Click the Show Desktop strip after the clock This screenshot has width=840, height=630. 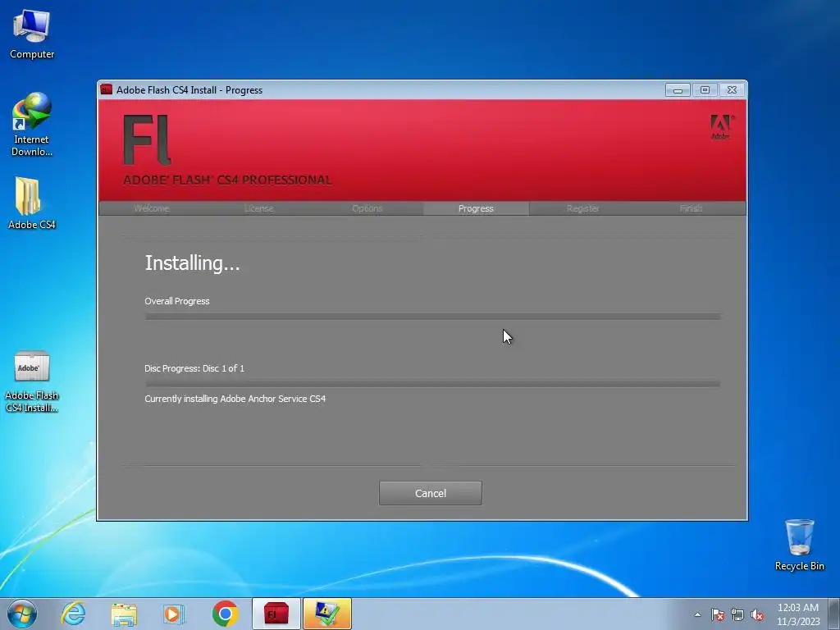pyautogui.click(x=836, y=614)
